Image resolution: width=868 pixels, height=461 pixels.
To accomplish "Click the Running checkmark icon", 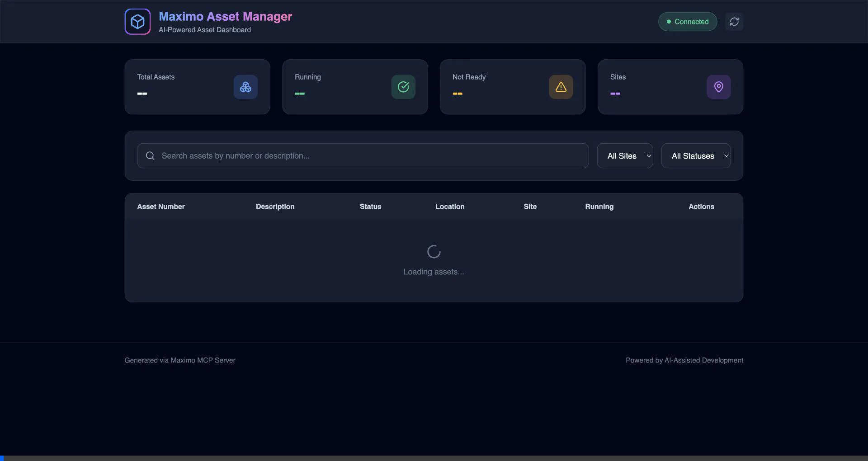I will (403, 87).
